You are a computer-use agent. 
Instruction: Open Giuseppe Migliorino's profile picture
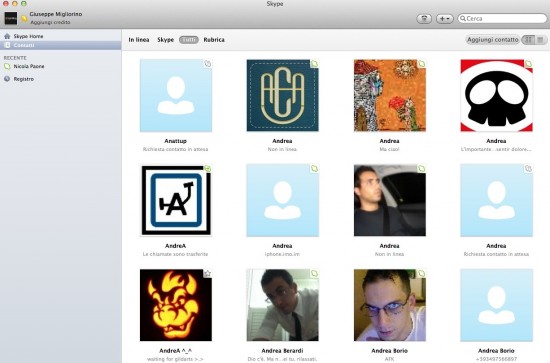coord(11,18)
